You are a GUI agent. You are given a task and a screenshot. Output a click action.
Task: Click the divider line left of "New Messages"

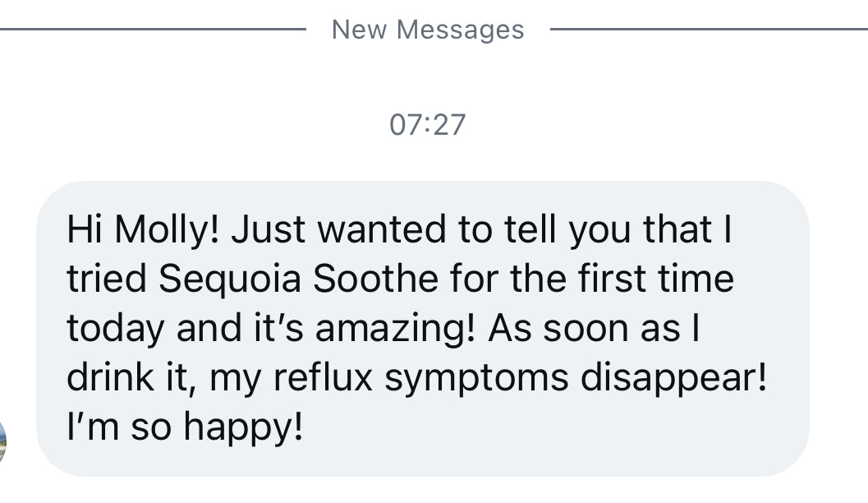152,30
